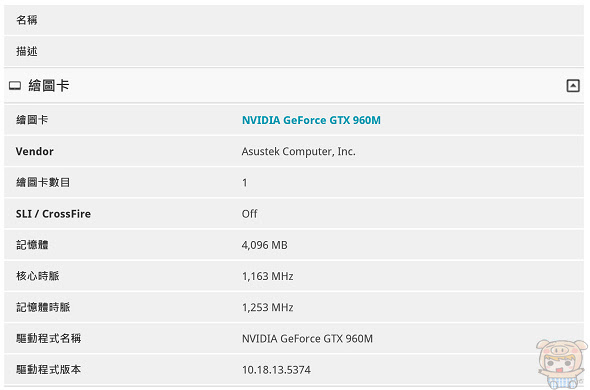Select the Vendor label
The height and width of the screenshot is (390, 590).
coord(35,151)
